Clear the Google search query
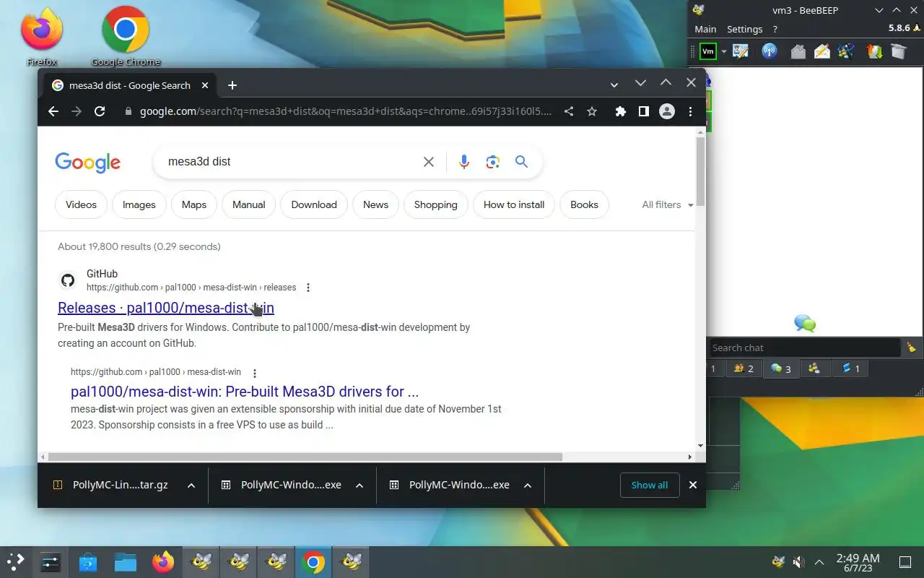The image size is (924, 578). point(429,162)
